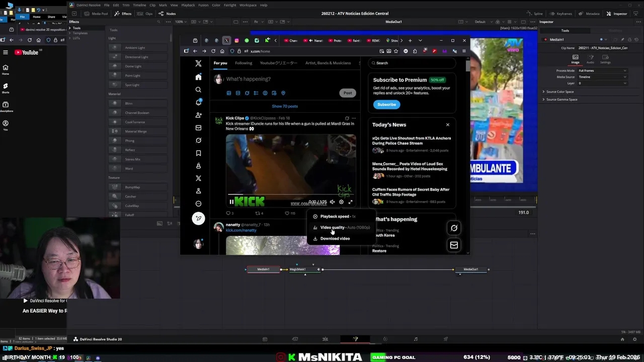Screen dimensions: 644x362
Task: Open X Notifications bell icon
Action: point(198,102)
